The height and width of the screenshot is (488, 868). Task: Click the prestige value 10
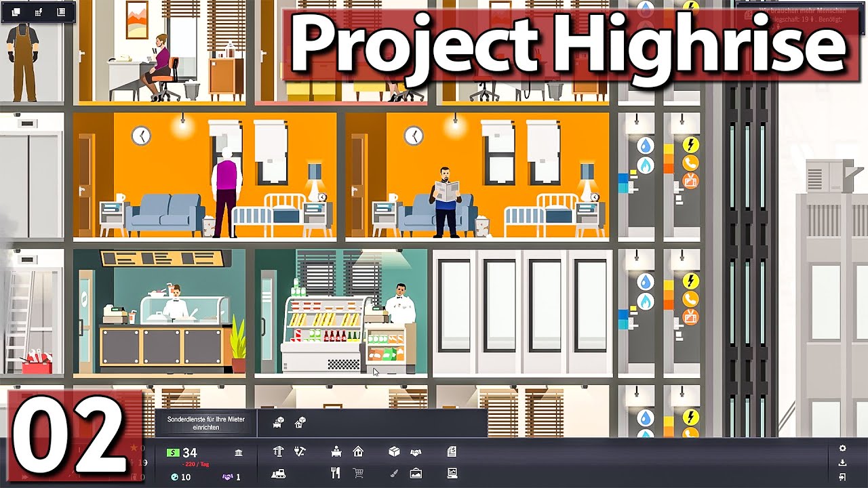click(x=186, y=477)
